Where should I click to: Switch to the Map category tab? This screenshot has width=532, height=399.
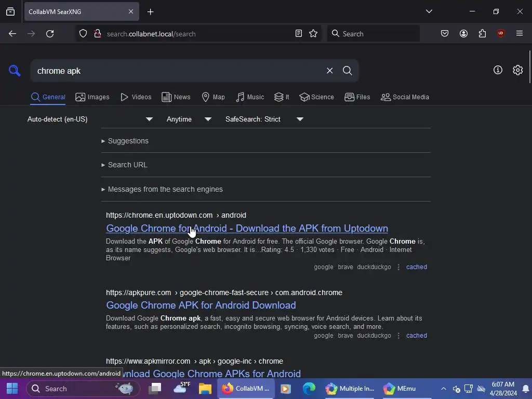[213, 97]
